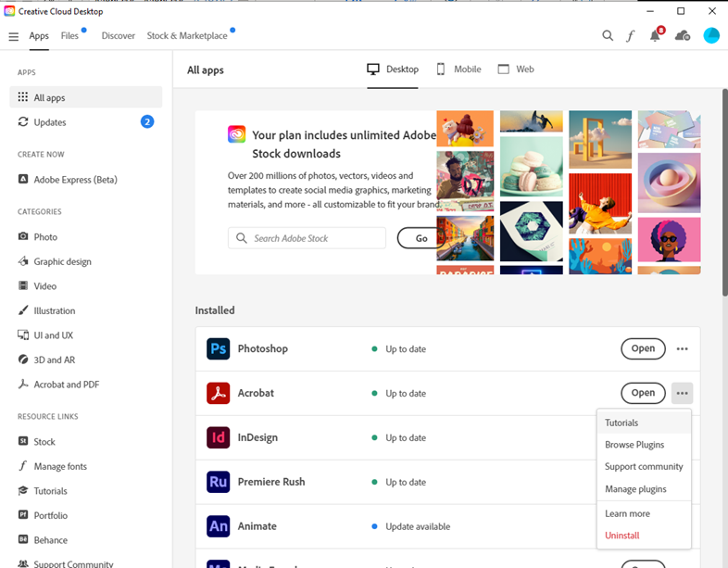Select the Acrobat and PDF category

[58, 385]
